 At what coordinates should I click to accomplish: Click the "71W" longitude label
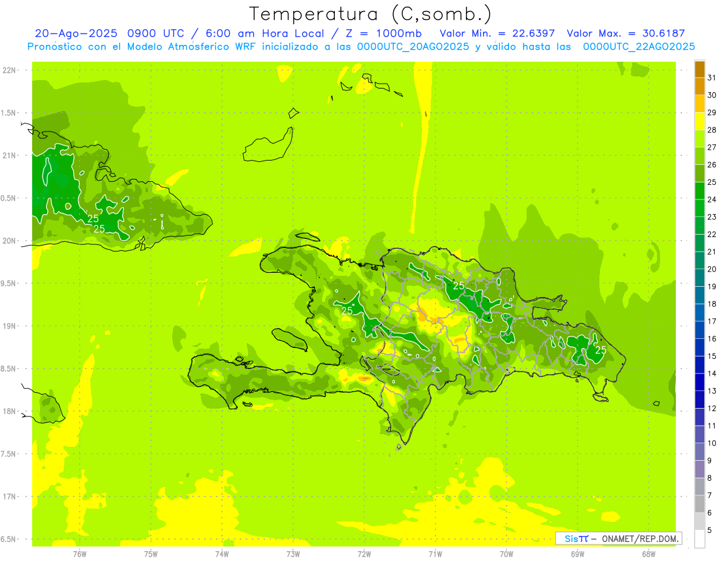click(x=435, y=554)
